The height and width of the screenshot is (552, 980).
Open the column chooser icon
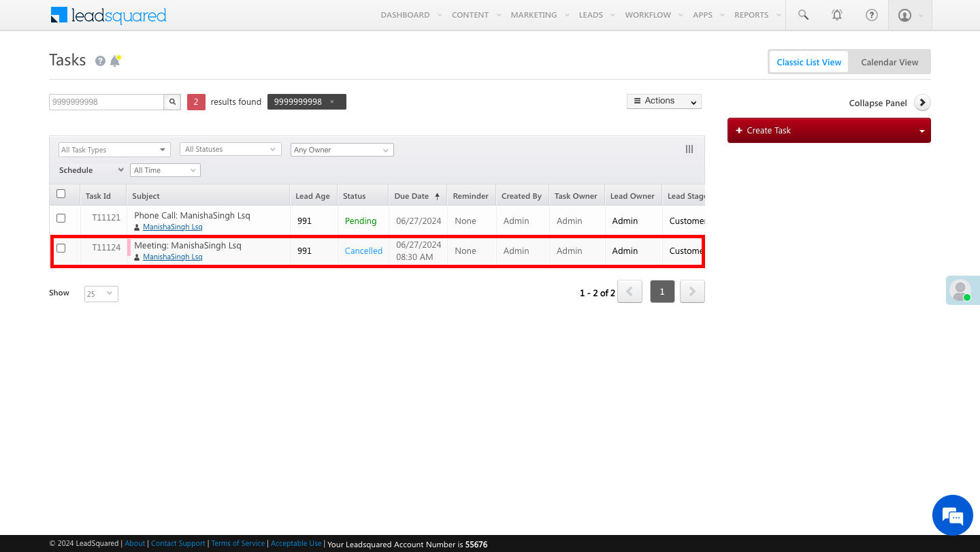tap(689, 149)
